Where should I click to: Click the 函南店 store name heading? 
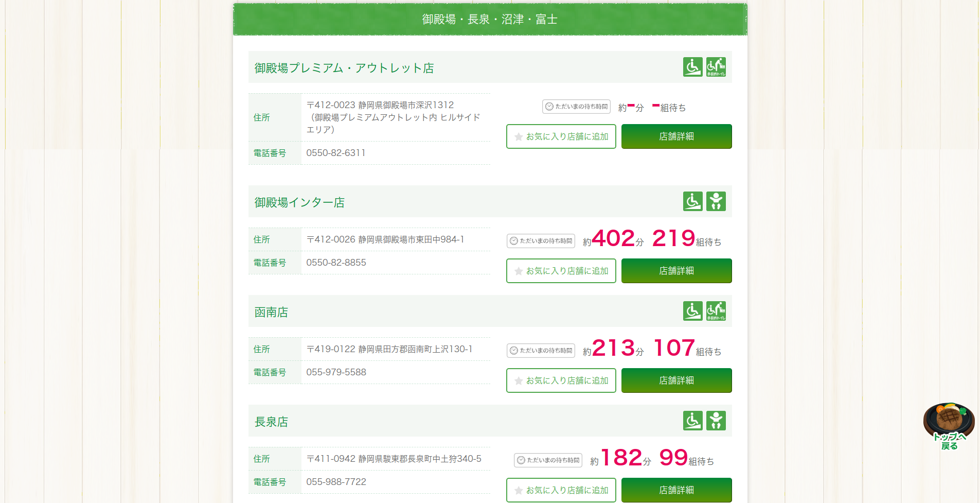pyautogui.click(x=271, y=313)
